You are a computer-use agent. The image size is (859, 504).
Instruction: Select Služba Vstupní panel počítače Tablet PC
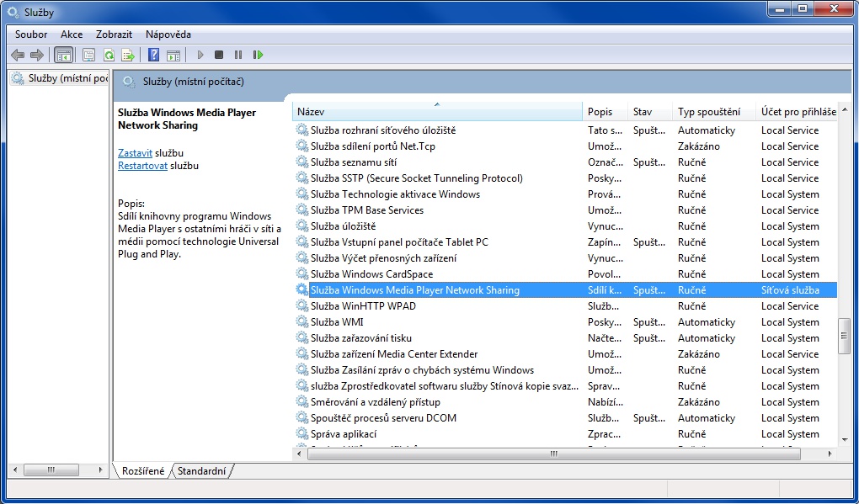(565, 241)
